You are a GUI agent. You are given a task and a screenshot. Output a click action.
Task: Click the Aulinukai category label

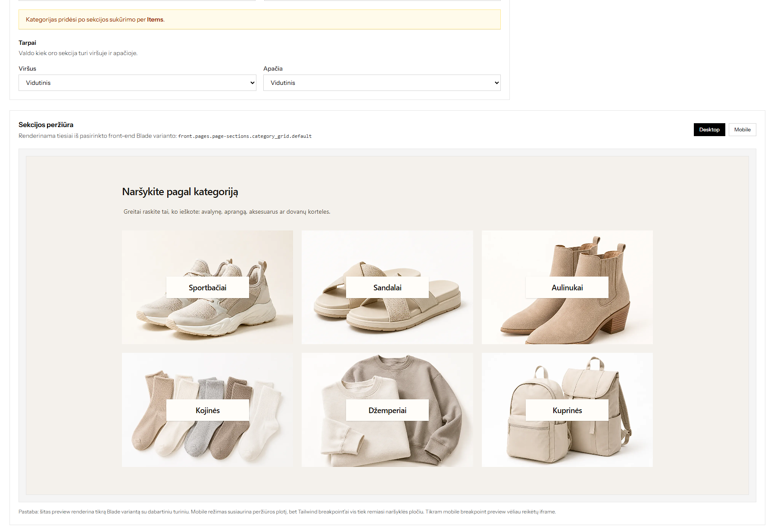tap(567, 287)
